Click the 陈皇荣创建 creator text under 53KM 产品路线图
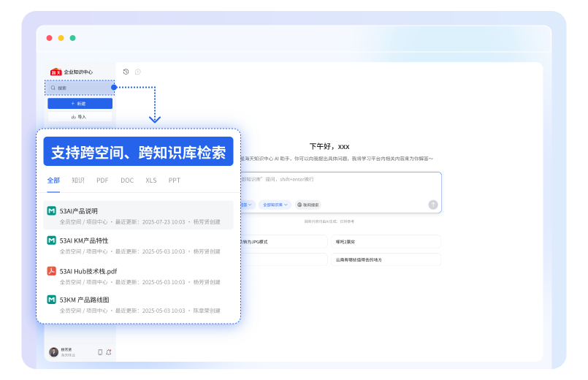This screenshot has width=588, height=380. (x=207, y=311)
